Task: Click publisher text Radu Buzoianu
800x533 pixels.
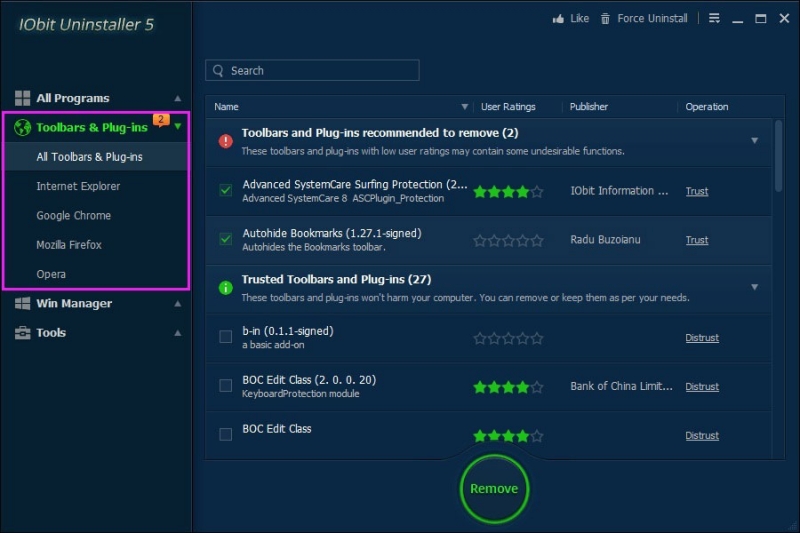Action: (605, 240)
